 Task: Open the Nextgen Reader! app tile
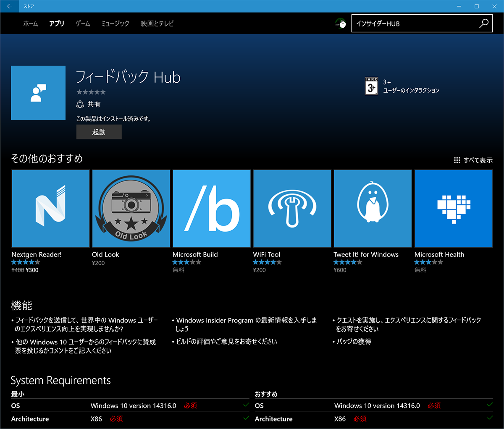(50, 209)
